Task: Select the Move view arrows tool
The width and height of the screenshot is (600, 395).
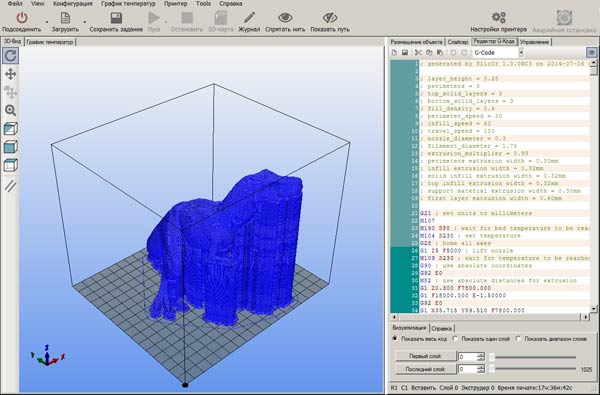Action: (10, 74)
